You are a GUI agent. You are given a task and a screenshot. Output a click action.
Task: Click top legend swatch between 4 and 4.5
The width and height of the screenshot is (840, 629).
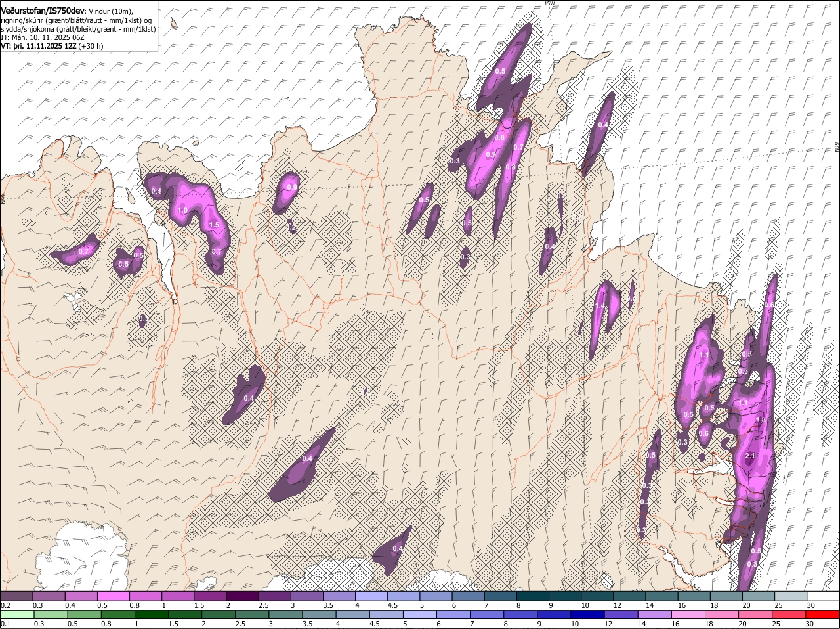[x=371, y=596]
